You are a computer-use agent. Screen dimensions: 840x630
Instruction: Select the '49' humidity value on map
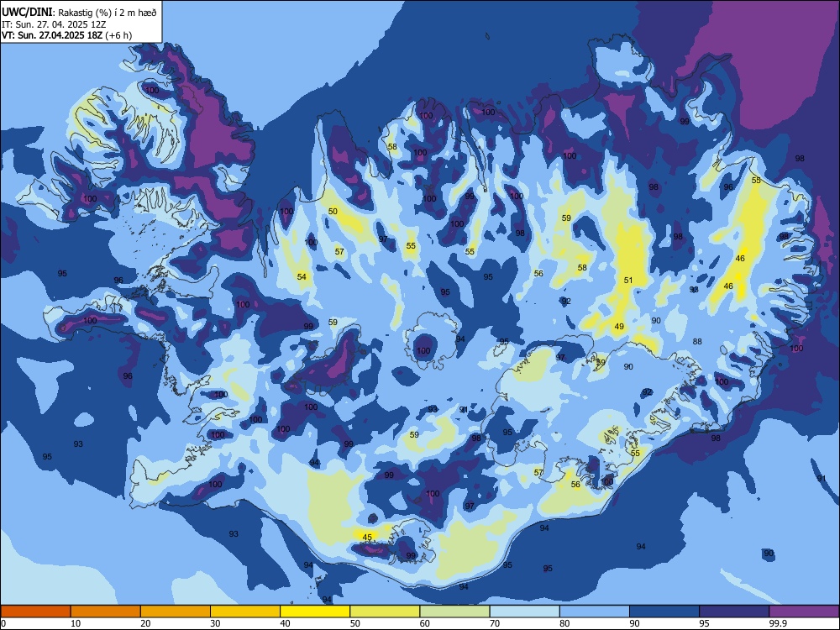point(619,326)
